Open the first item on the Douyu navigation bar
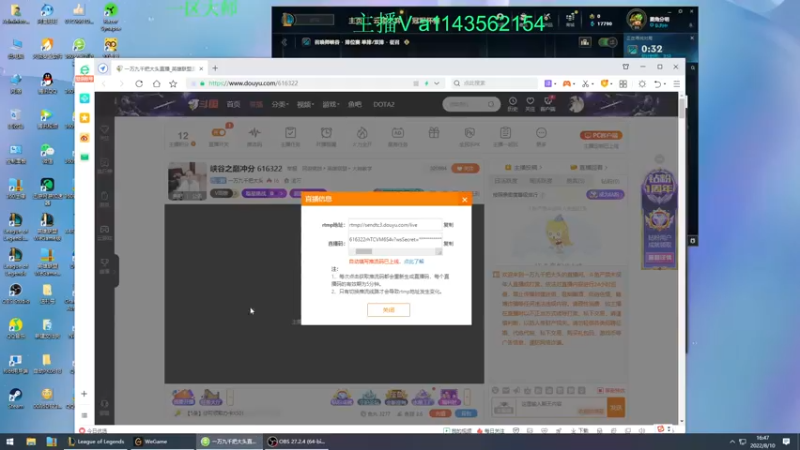Image resolution: width=800 pixels, height=450 pixels. (x=233, y=104)
